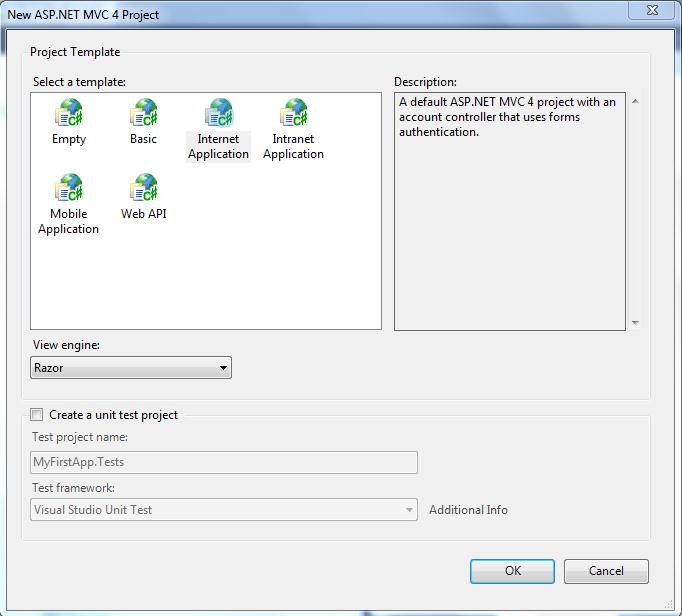Click the 'Select a template:' label
Screen dimensions: 682x616
coord(79,82)
